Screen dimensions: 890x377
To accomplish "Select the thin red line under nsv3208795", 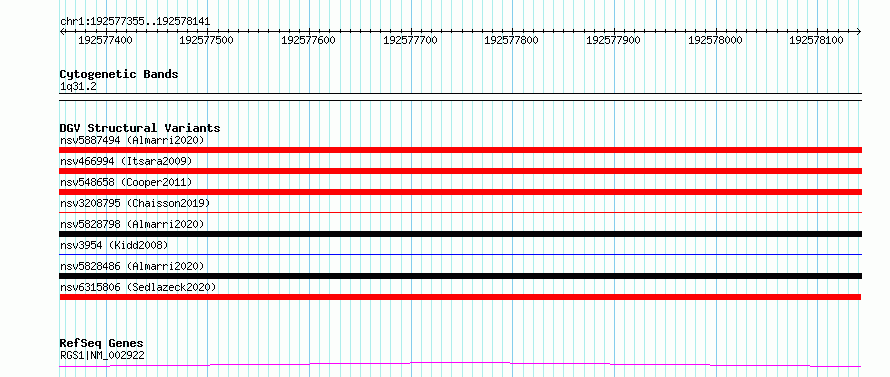I will point(460,212).
